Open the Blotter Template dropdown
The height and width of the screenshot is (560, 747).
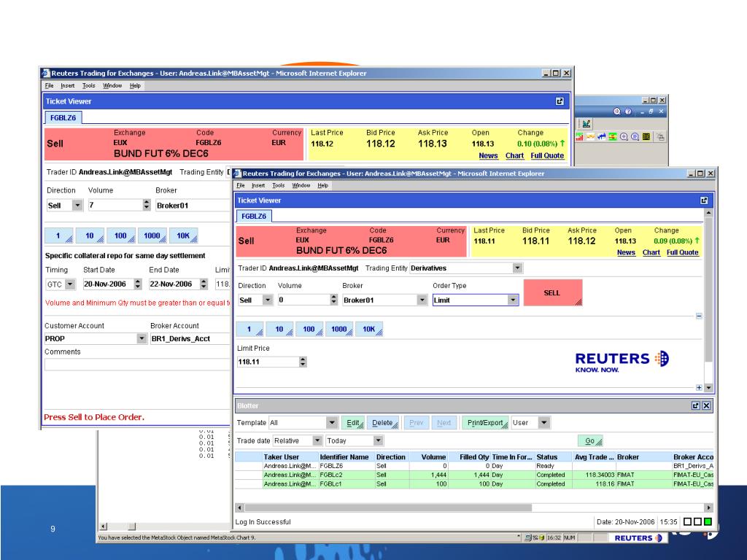point(332,422)
